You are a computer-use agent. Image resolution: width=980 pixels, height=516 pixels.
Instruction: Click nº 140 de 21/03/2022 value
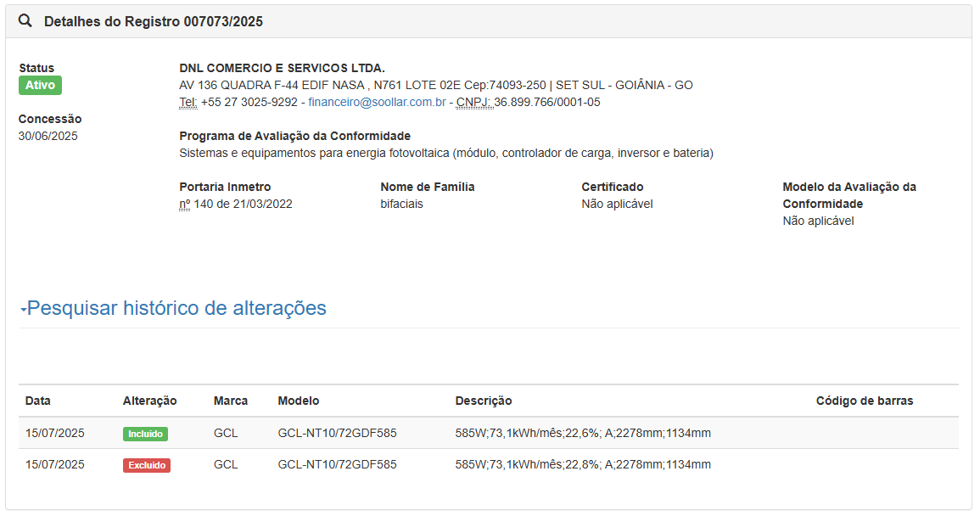coord(236,204)
